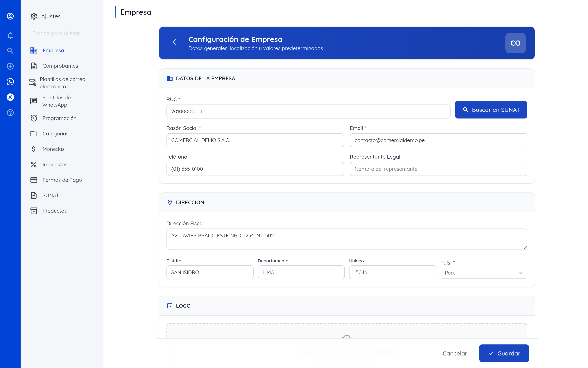Viewport: 588px width, 368px height.
Task: Click Buscar en SUNAT button
Action: point(491,110)
